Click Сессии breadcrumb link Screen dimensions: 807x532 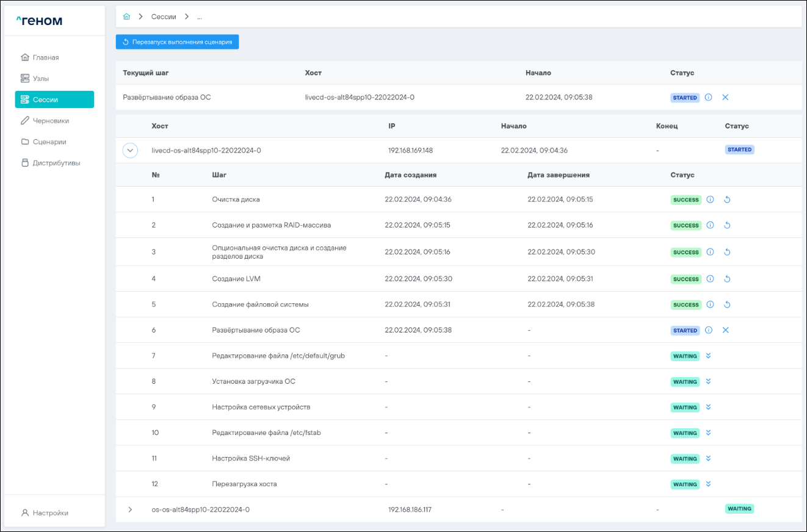click(164, 16)
